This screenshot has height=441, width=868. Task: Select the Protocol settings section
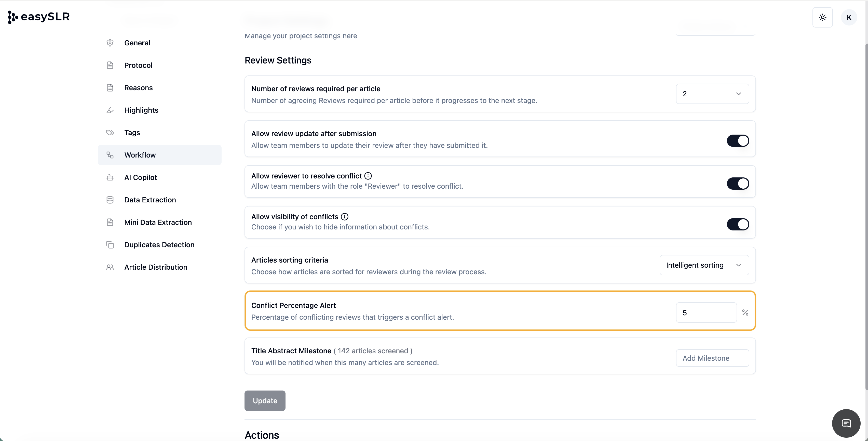138,66
